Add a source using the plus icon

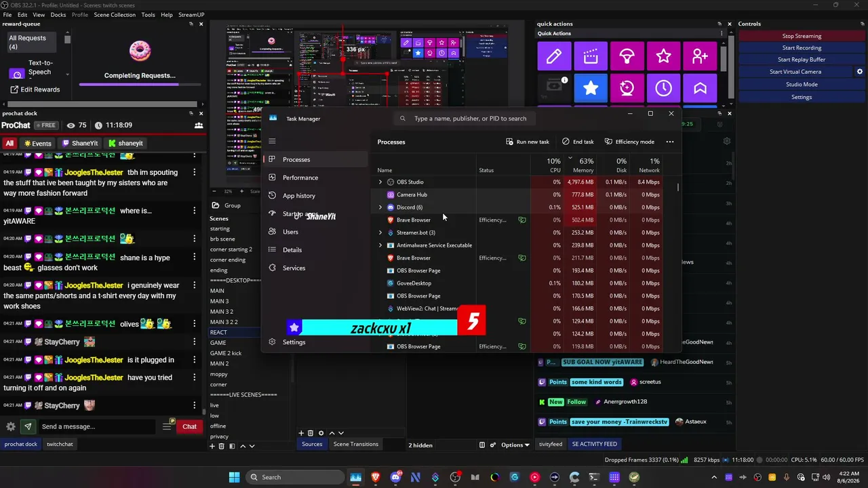(x=301, y=433)
